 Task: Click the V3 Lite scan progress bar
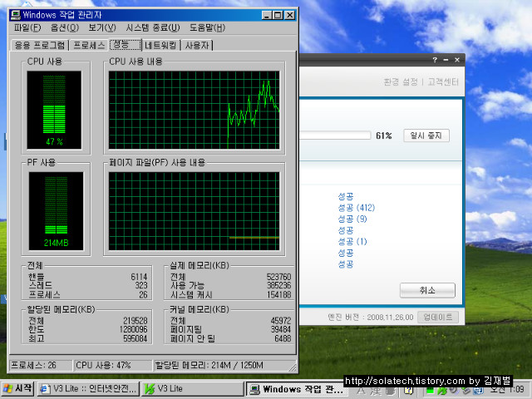coord(335,135)
